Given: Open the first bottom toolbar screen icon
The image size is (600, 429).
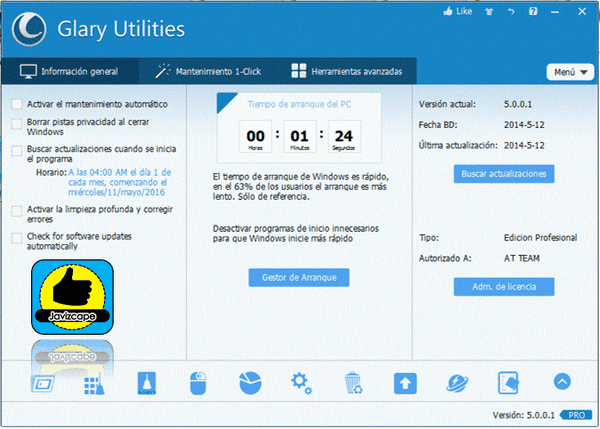Looking at the screenshot, I should point(42,383).
